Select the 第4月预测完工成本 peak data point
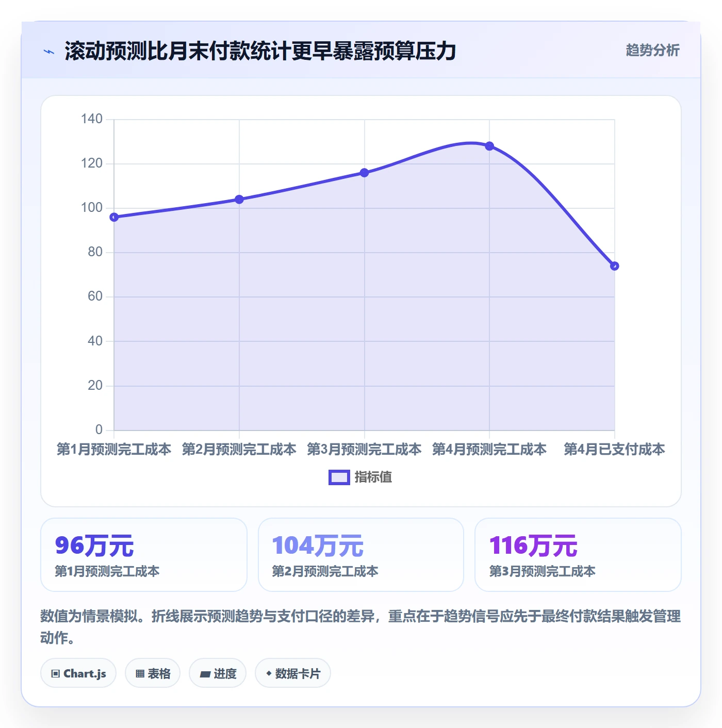The height and width of the screenshot is (728, 722). pos(489,146)
